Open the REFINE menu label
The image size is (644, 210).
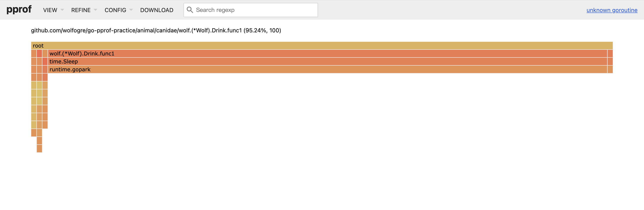(x=81, y=10)
